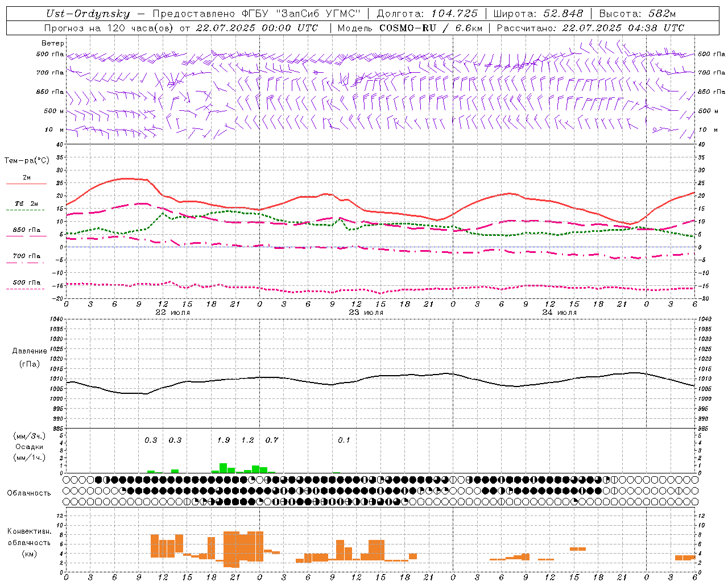The height and width of the screenshot is (582, 728).
Task: Select the (мм/1ч.) precipitation unit label
Action: 30,458
